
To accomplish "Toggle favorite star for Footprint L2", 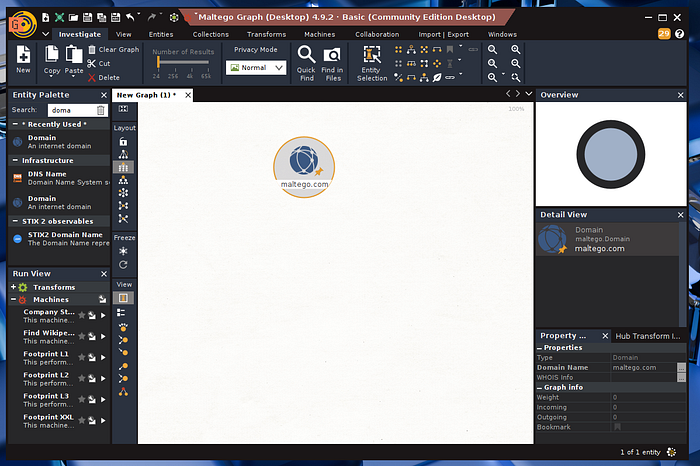I will click(x=82, y=379).
